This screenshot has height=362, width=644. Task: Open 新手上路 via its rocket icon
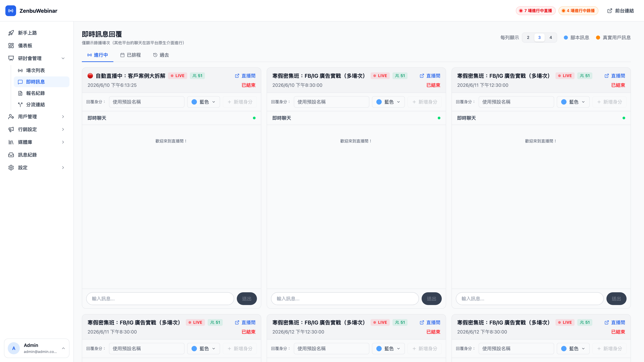(11, 33)
